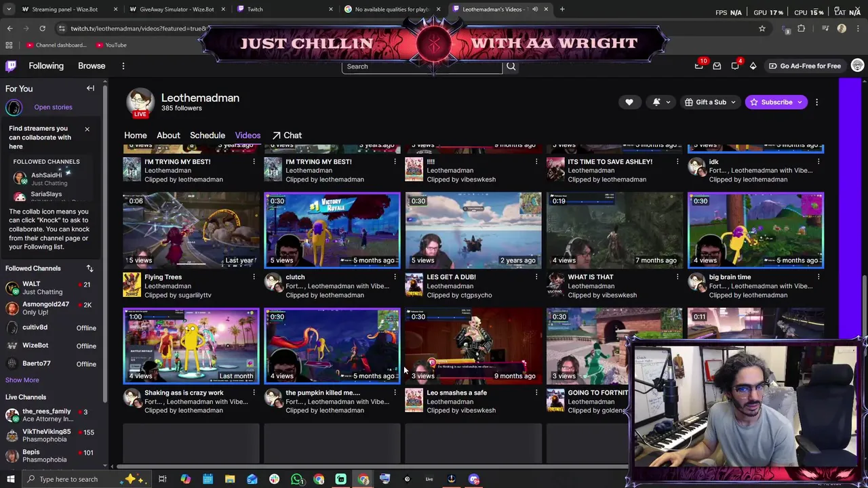The height and width of the screenshot is (488, 868).
Task: Open WALT followed channel
Action: click(x=52, y=288)
